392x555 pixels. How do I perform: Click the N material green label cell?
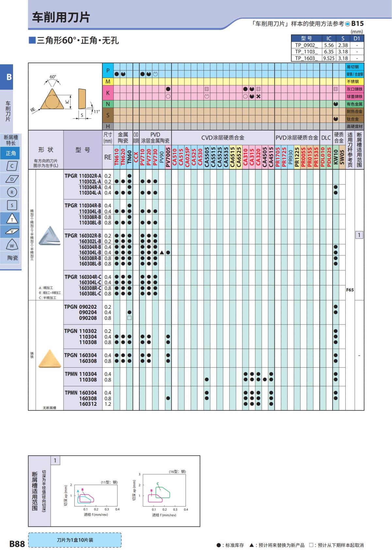pos(108,104)
